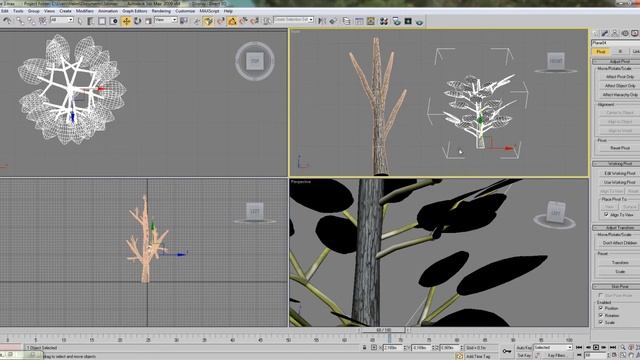Open the Animation menu
The height and width of the screenshot is (360, 640).
click(108, 11)
